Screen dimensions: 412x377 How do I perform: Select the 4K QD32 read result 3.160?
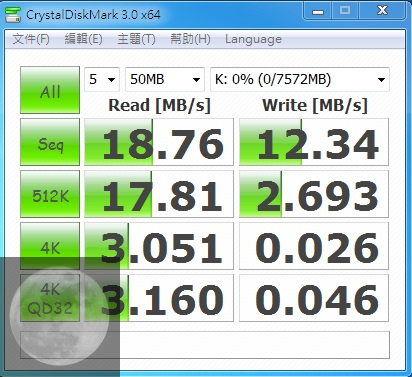point(159,298)
